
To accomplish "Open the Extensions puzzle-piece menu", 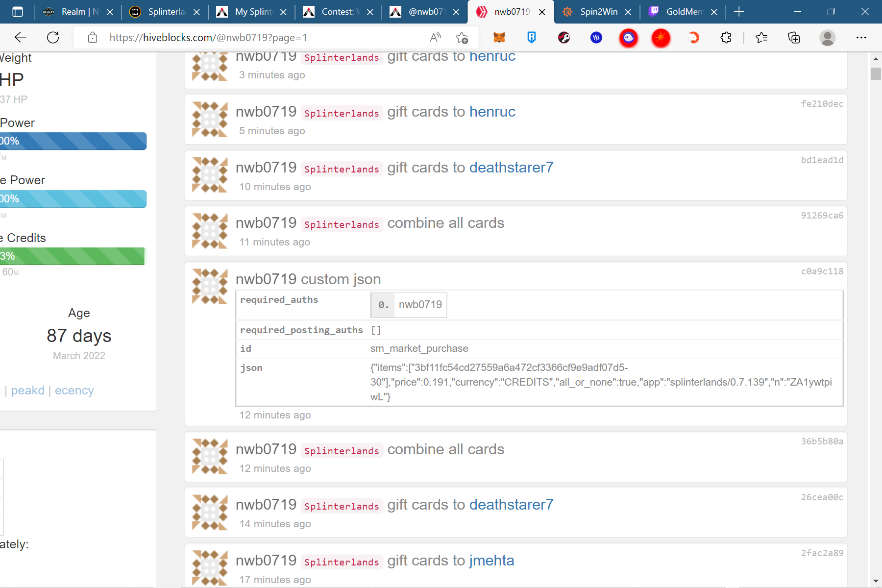I will [726, 38].
